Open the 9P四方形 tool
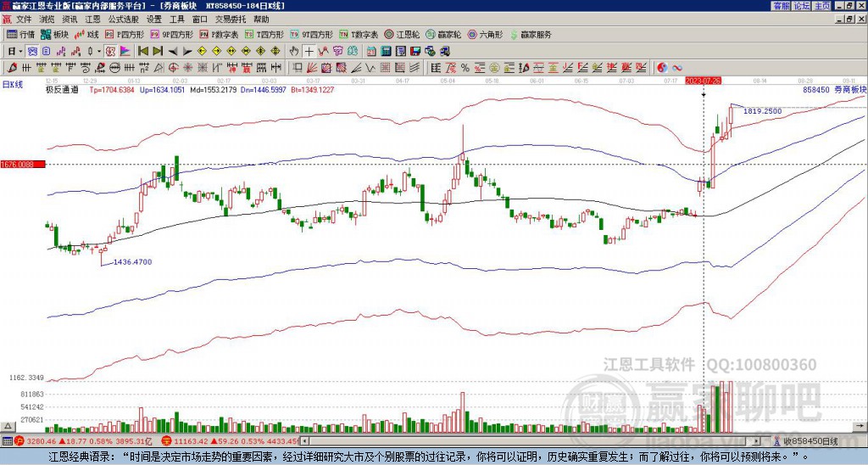 [x=171, y=34]
